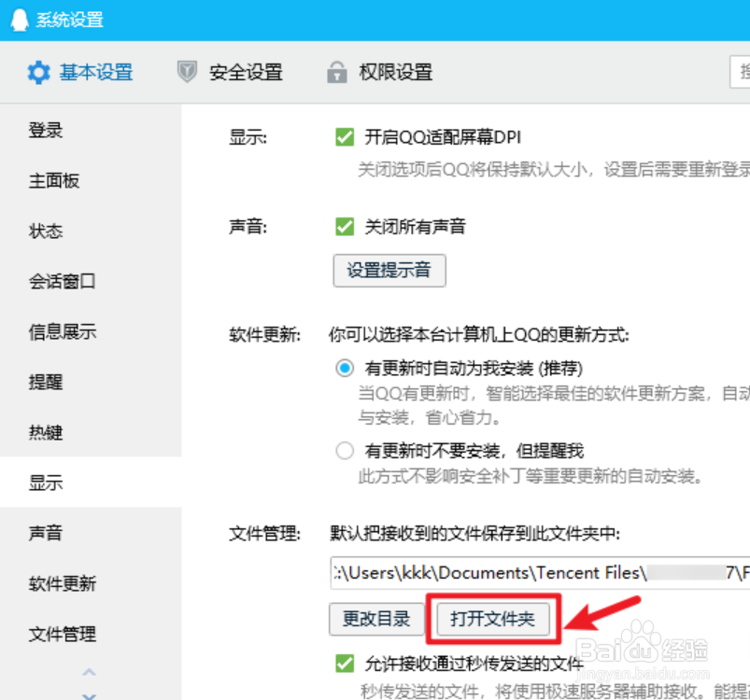Select 声音 in the sidebar
Image resolution: width=750 pixels, height=700 pixels.
point(91,533)
